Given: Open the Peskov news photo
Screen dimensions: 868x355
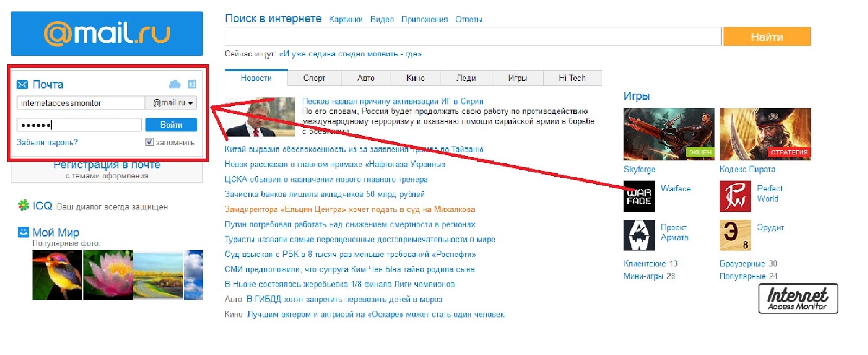Looking at the screenshot, I should tap(260, 117).
